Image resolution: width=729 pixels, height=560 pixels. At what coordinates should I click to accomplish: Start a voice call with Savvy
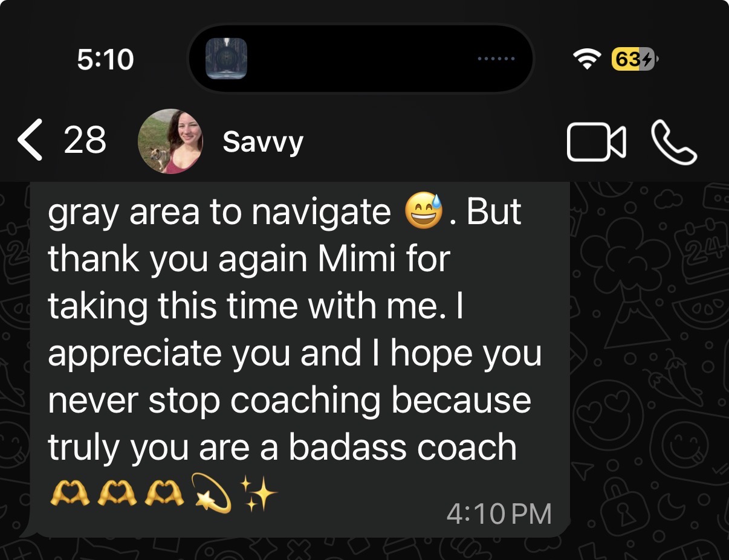pyautogui.click(x=674, y=143)
